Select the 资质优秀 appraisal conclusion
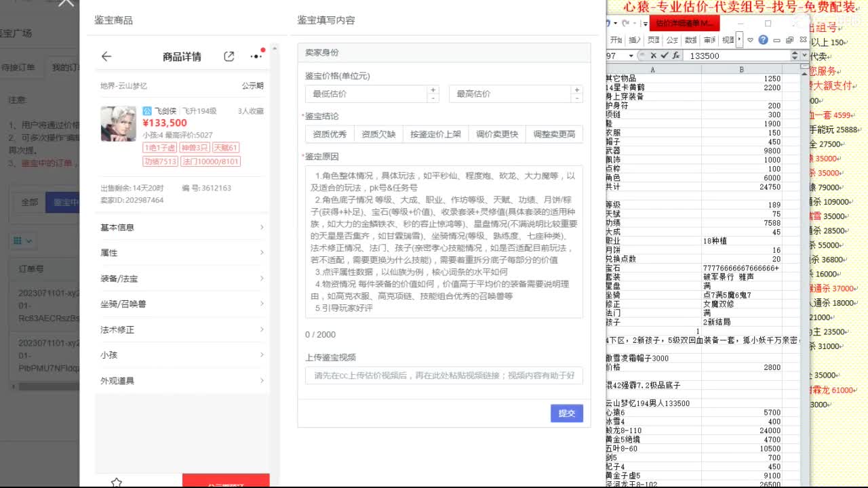 click(x=331, y=134)
